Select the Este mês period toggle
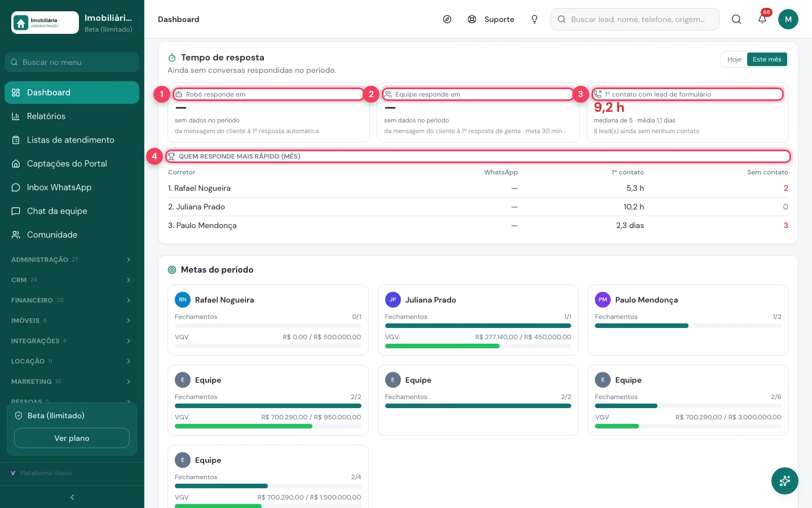The width and height of the screenshot is (812, 508). [x=767, y=59]
